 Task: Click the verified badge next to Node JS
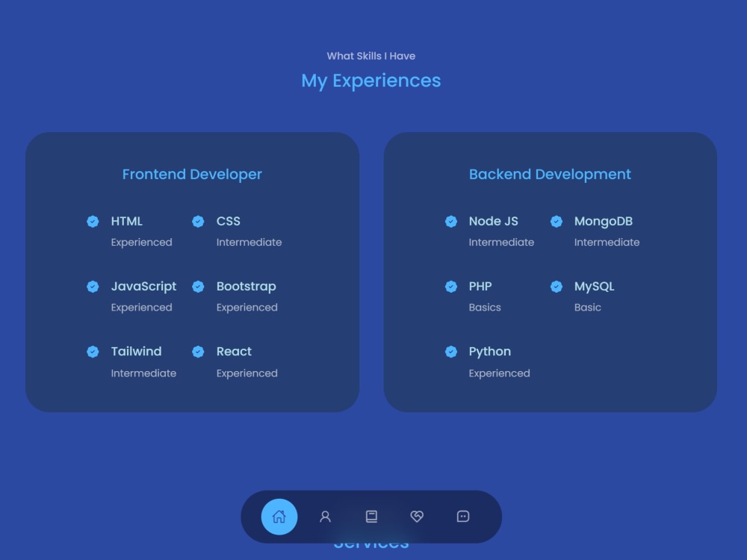(451, 221)
